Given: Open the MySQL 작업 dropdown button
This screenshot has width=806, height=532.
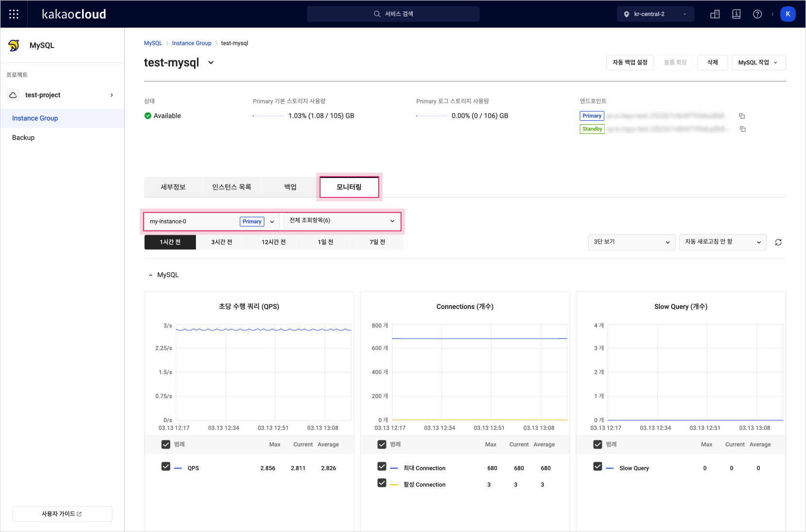Looking at the screenshot, I should [x=759, y=63].
